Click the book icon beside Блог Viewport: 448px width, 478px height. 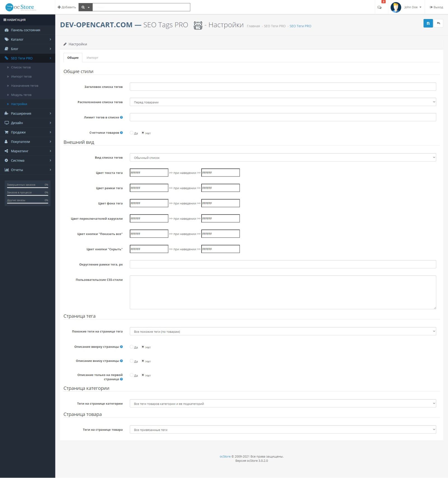click(7, 49)
